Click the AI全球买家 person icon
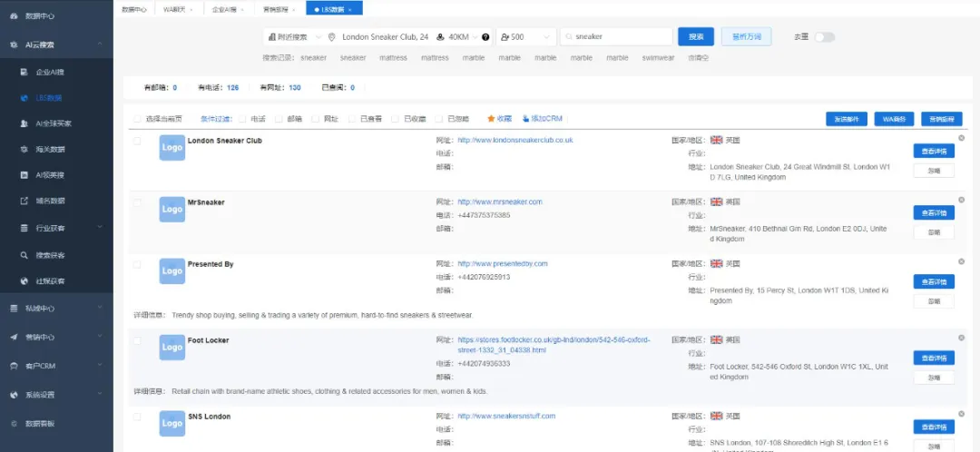 24,123
